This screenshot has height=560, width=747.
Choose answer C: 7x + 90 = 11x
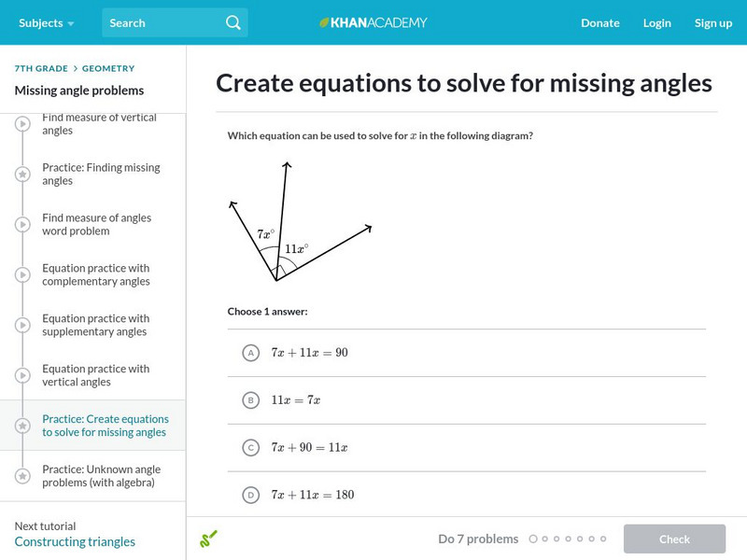point(250,448)
